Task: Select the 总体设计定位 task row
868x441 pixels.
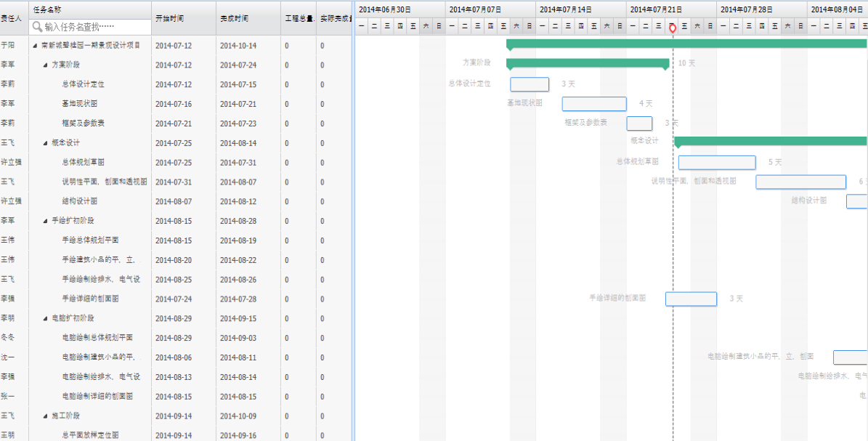Action: (x=83, y=84)
